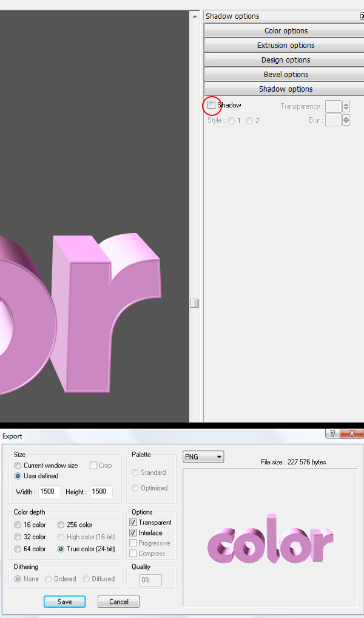Select 16 color depth radio button
Viewport: 364px width, 618px height.
click(x=18, y=525)
